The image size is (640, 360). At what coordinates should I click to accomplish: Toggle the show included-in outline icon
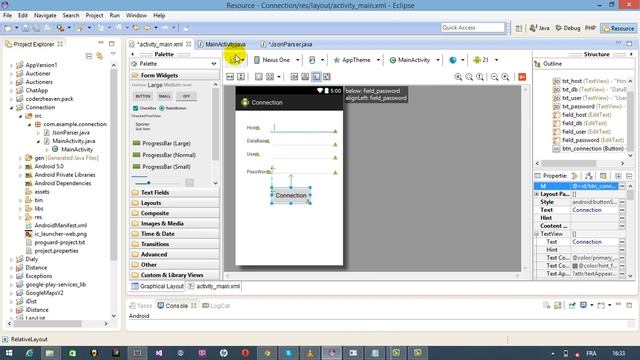327,77
